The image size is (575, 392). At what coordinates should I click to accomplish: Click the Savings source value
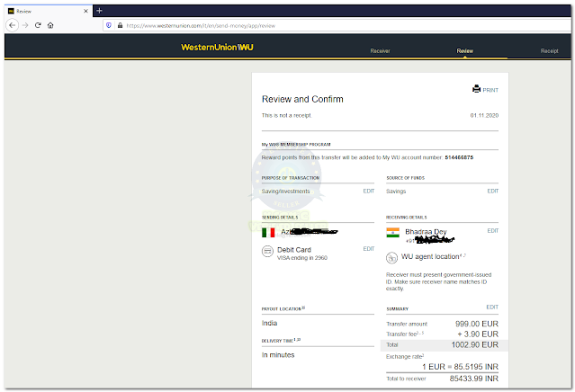396,192
